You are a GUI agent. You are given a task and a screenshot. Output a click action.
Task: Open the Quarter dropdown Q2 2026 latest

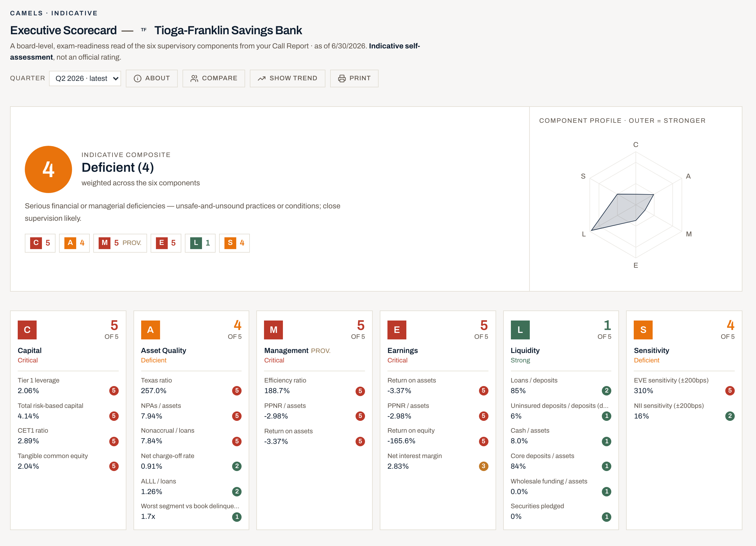pos(85,78)
